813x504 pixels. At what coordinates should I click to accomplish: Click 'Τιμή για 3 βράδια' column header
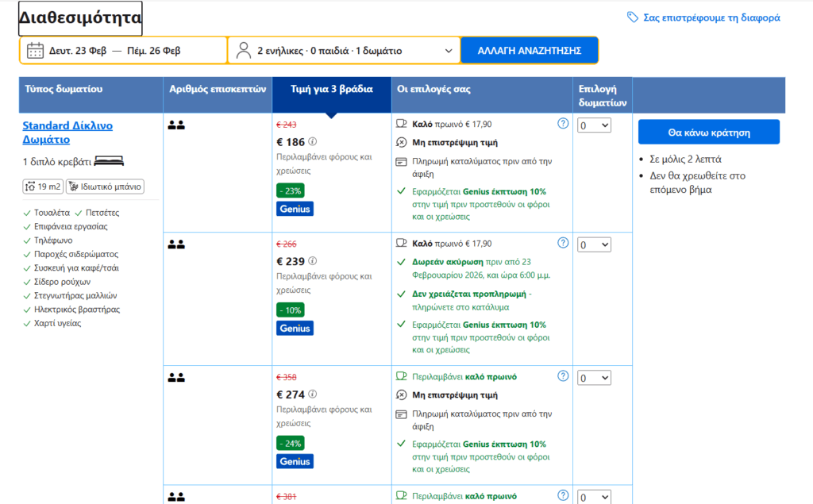[x=331, y=90]
